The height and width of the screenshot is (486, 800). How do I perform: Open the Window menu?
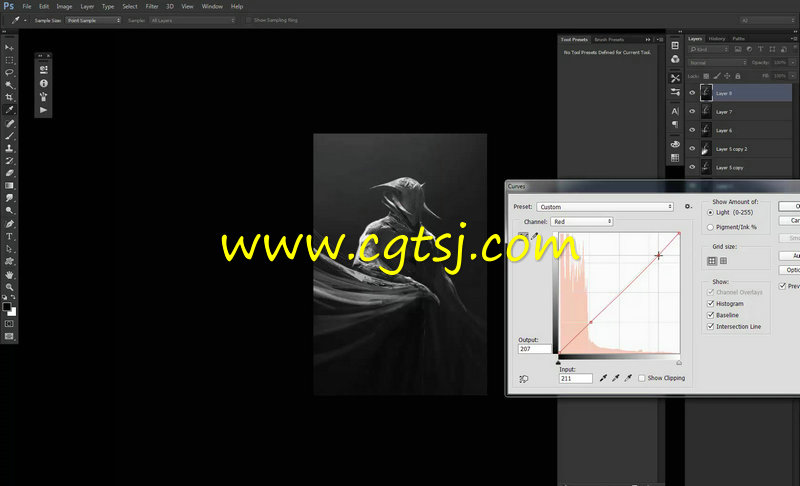212,7
